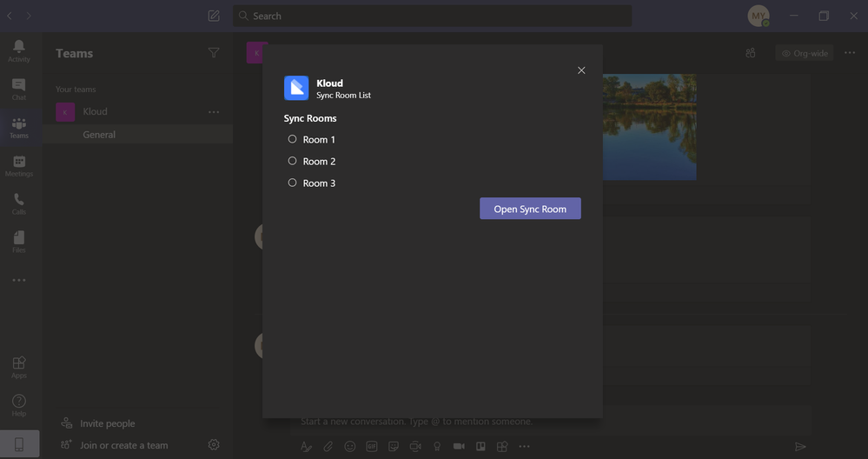The image size is (868, 459).
Task: Click the mobile app download icon
Action: [x=19, y=444]
